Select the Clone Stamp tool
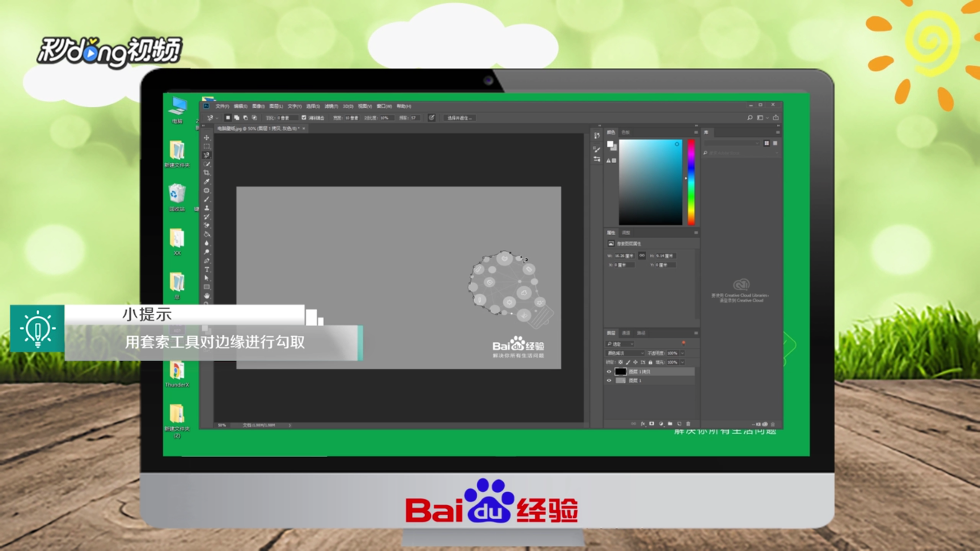Screen dimensions: 980x551 (207, 208)
